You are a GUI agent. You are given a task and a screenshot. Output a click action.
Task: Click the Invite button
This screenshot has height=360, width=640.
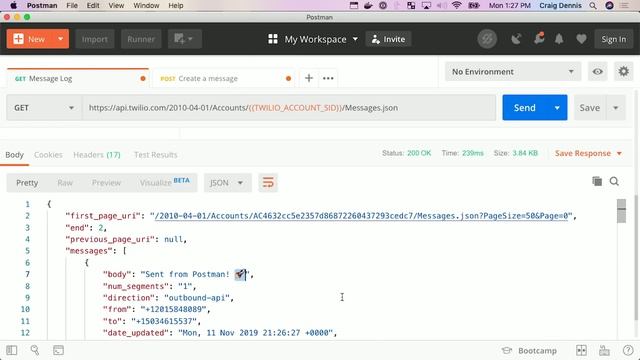point(388,39)
